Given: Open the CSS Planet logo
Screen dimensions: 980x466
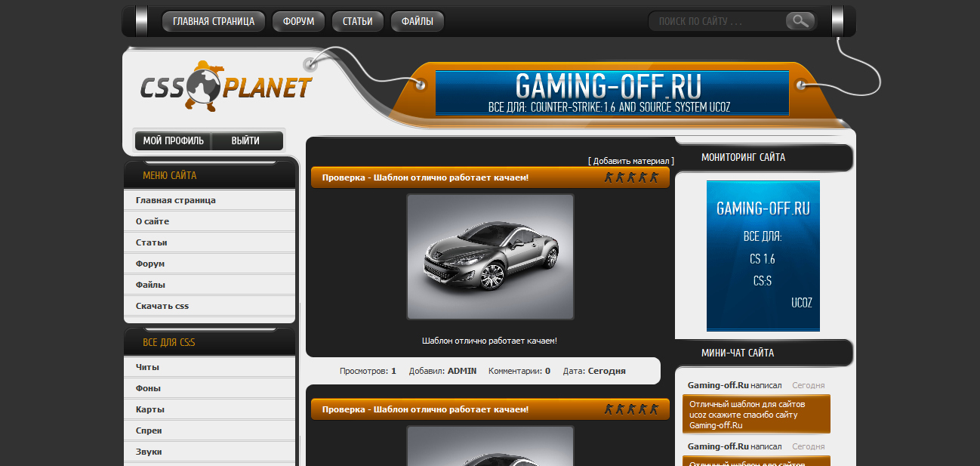Looking at the screenshot, I should [x=226, y=87].
